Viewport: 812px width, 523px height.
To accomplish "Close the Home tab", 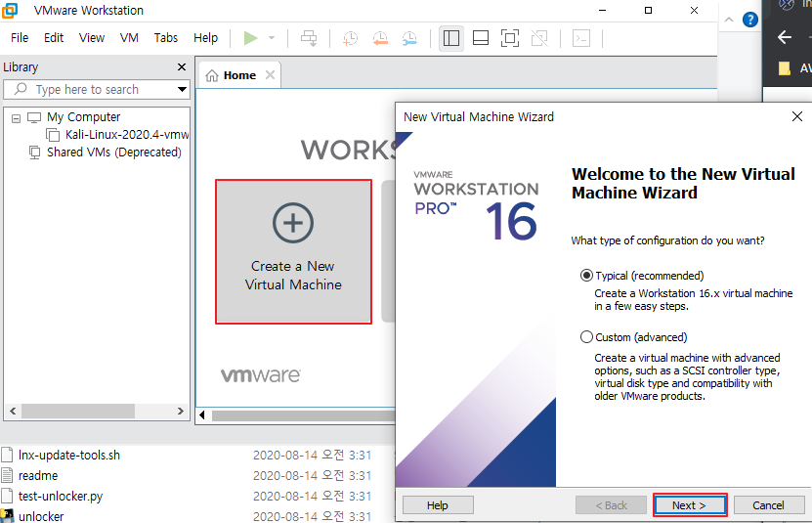I will coord(270,75).
